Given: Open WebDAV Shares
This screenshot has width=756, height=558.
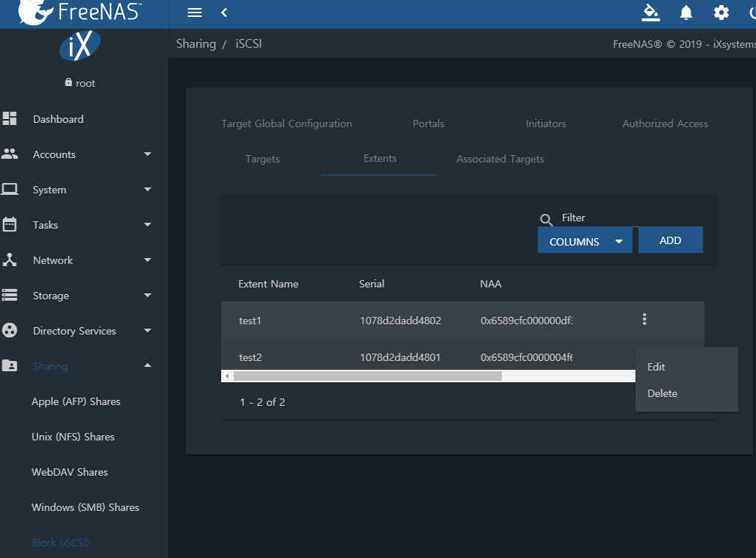Looking at the screenshot, I should point(69,472).
